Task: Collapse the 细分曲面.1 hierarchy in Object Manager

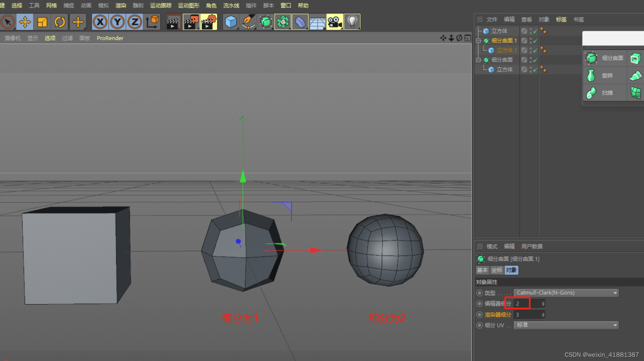Action: (478, 41)
